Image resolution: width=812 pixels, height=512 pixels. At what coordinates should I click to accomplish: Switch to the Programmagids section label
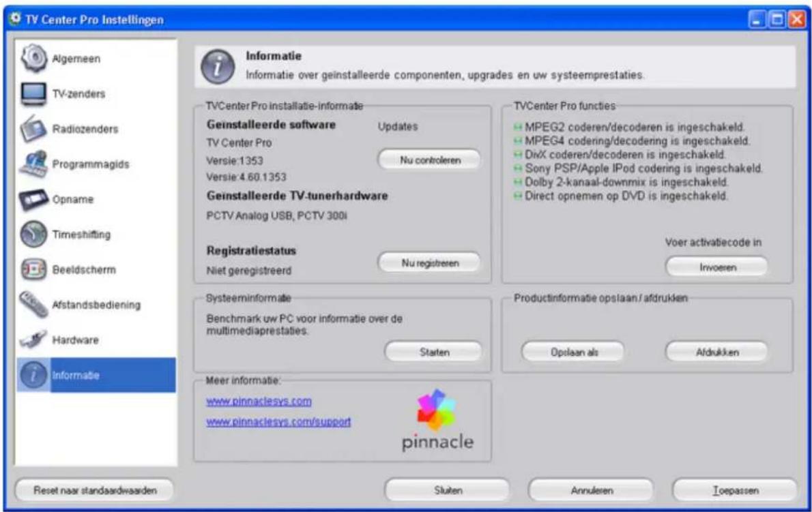(x=91, y=164)
